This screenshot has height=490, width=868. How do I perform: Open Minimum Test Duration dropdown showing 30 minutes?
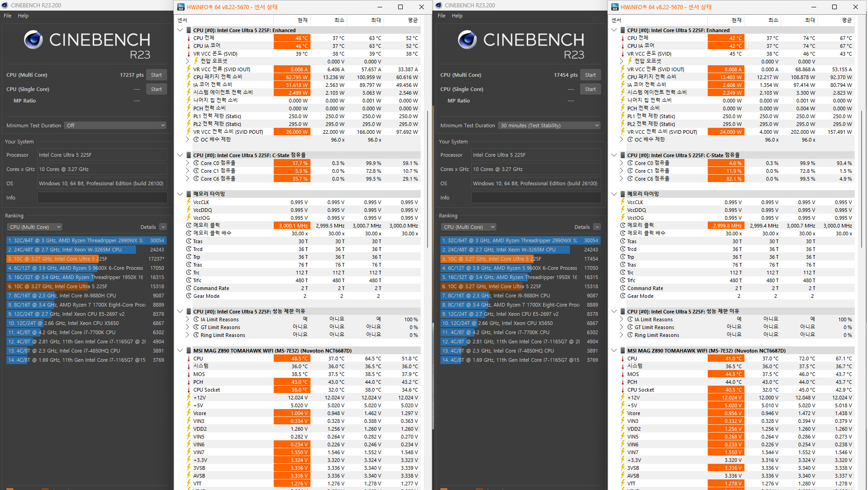pyautogui.click(x=549, y=125)
